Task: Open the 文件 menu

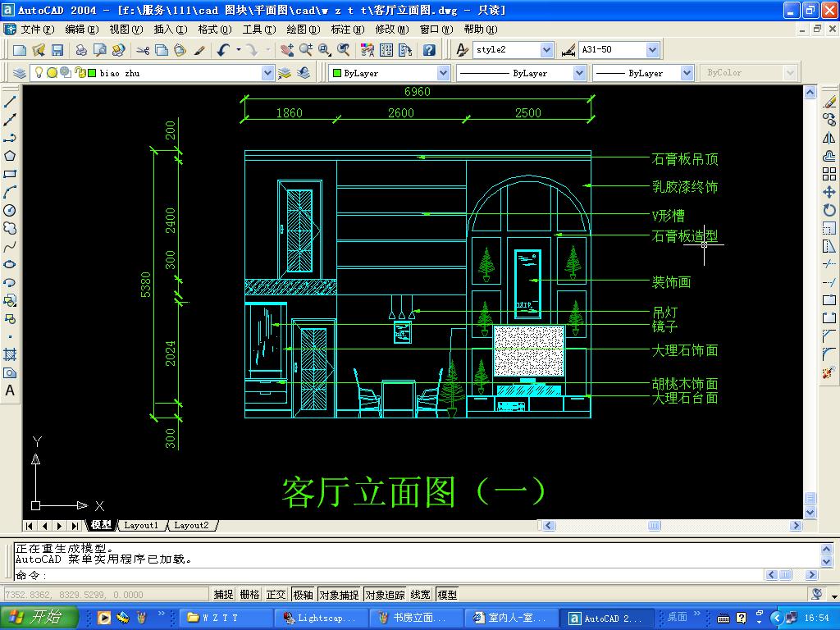Action: point(38,30)
